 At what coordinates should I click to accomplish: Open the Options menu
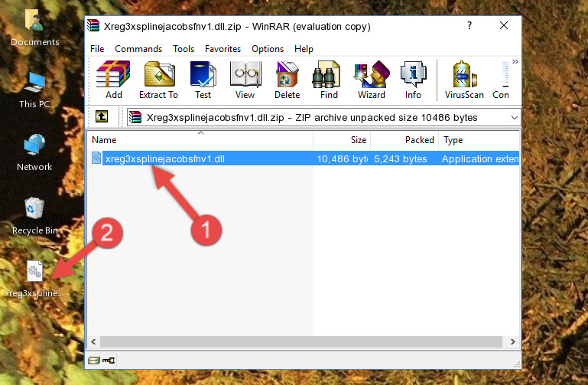(268, 49)
